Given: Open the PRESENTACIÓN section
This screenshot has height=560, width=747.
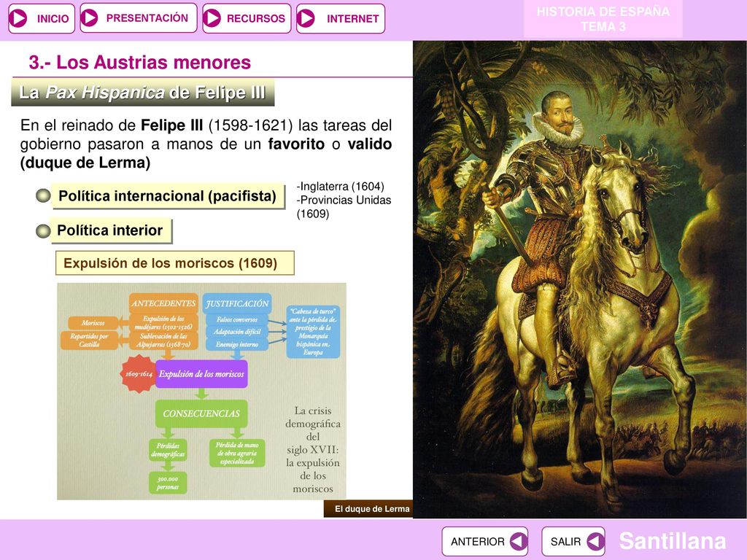Looking at the screenshot, I should click(x=138, y=18).
